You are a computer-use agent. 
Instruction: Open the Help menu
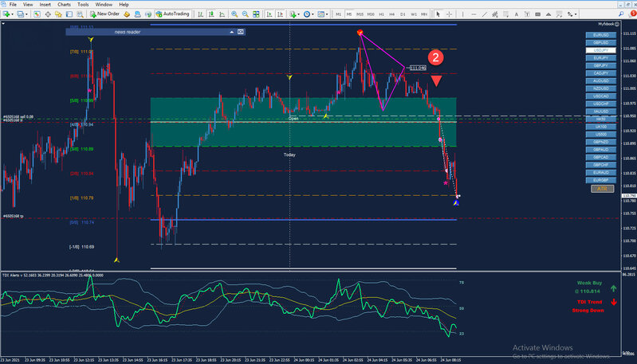[124, 5]
